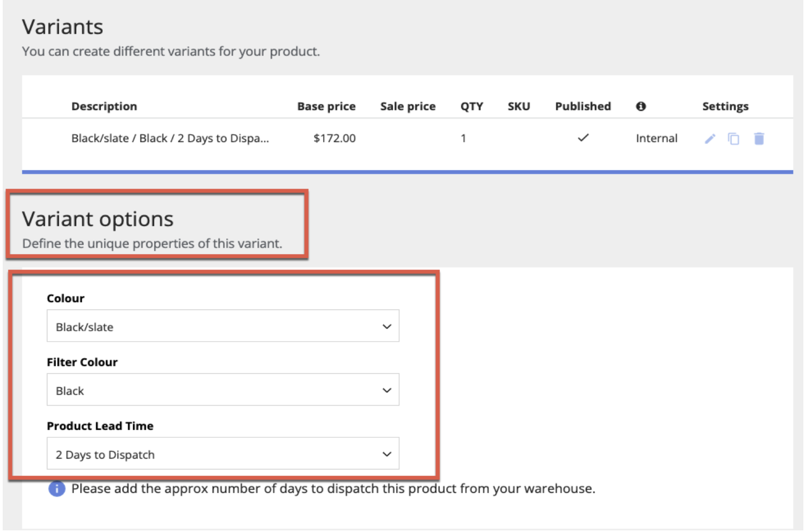Click the Base price column header
The image size is (805, 532).
coord(326,106)
